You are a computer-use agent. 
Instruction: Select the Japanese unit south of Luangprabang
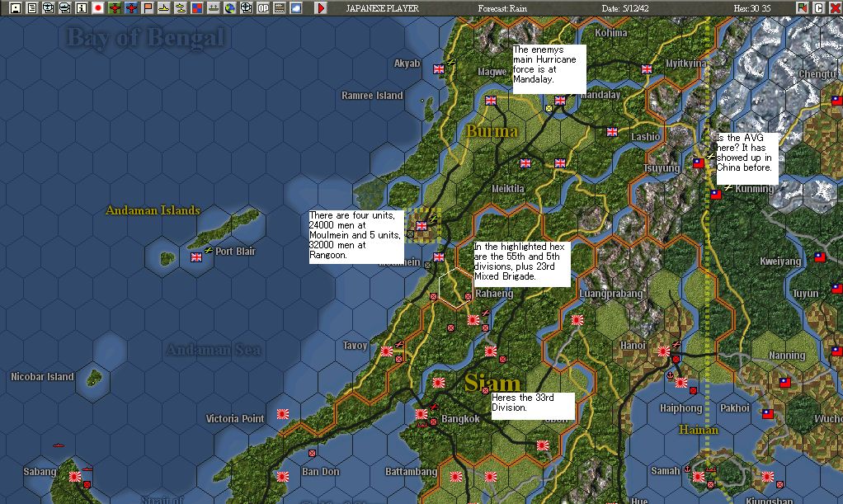click(x=577, y=320)
